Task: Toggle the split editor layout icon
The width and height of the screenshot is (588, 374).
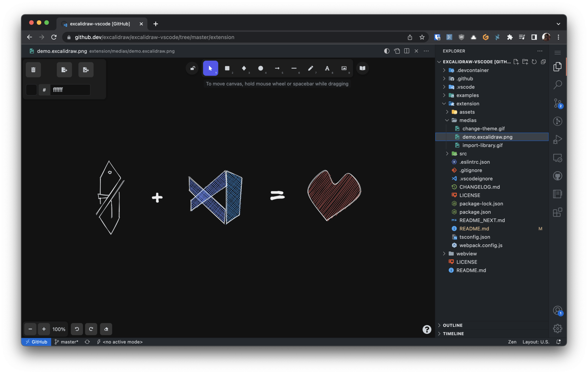Action: click(x=407, y=51)
